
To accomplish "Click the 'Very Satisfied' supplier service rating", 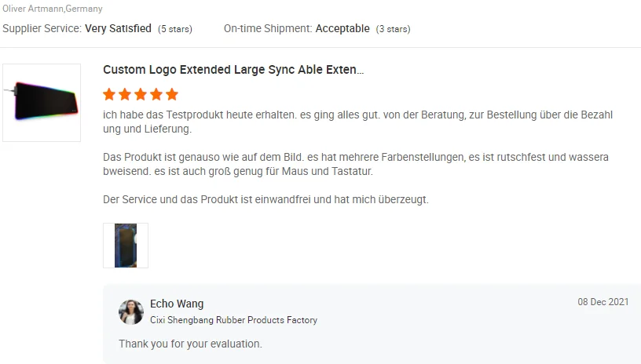I will 118,29.
